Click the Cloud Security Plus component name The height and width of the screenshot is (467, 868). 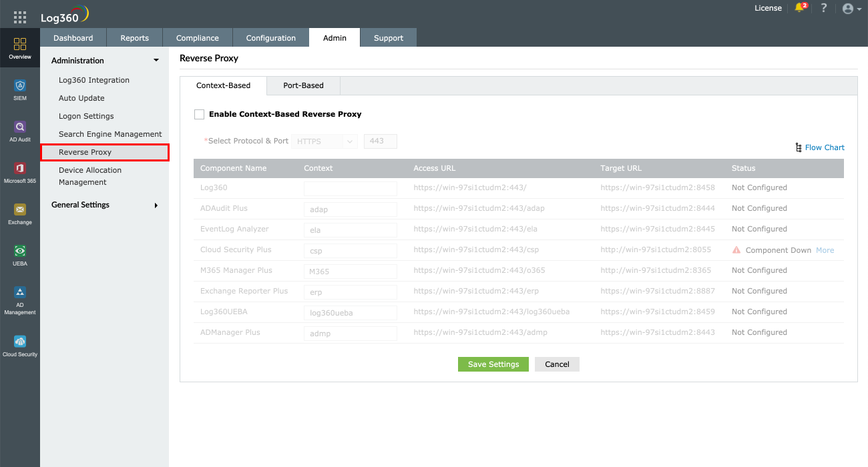(236, 250)
